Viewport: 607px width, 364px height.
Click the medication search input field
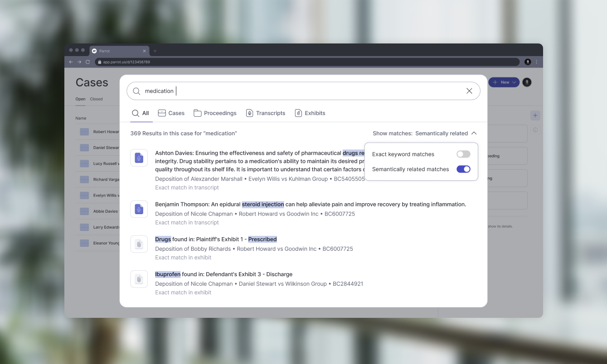[303, 91]
